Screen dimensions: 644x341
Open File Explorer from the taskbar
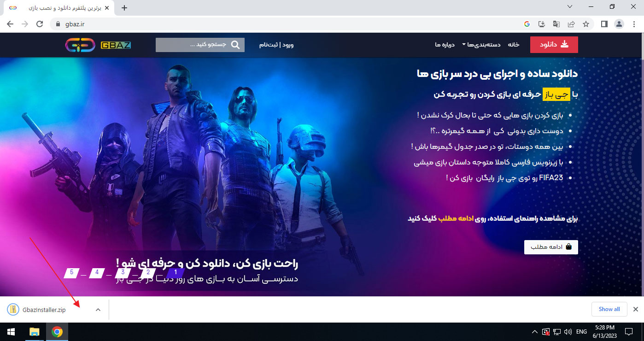point(35,332)
